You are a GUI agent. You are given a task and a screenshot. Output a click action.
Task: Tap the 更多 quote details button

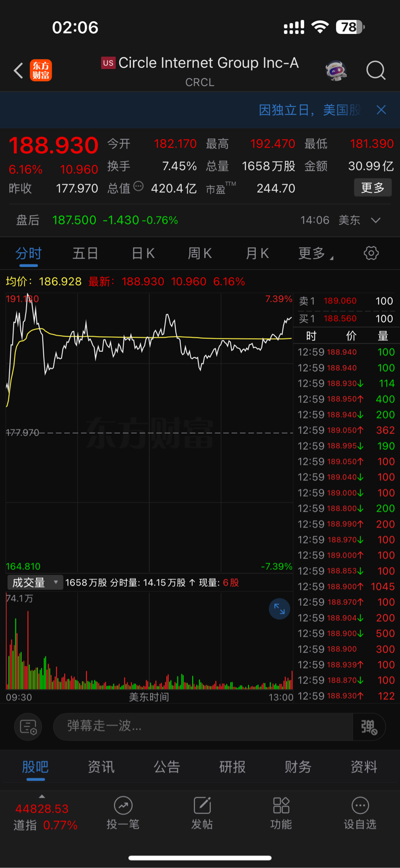tap(373, 188)
